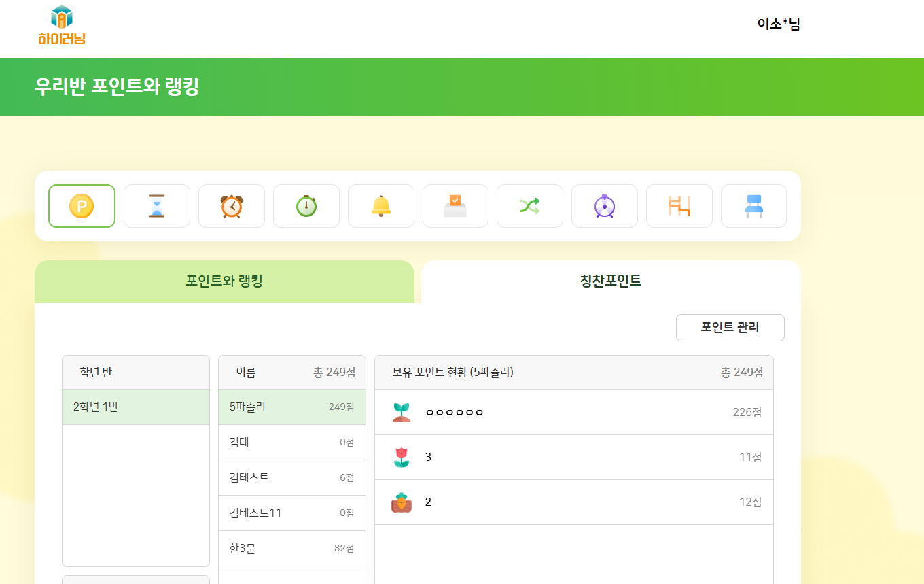Open the green stopwatch tool
Viewport: 924px width, 584px height.
pyautogui.click(x=306, y=206)
